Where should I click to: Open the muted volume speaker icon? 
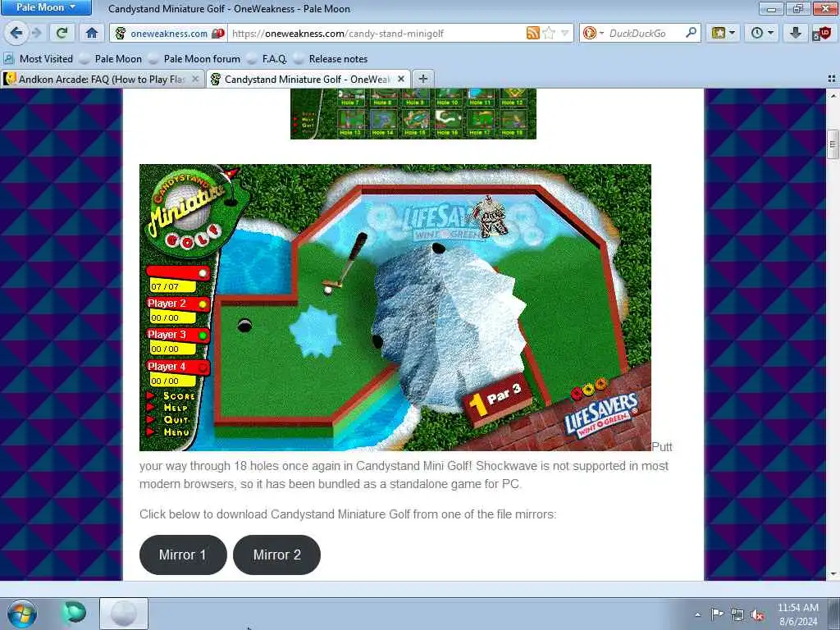tap(757, 614)
